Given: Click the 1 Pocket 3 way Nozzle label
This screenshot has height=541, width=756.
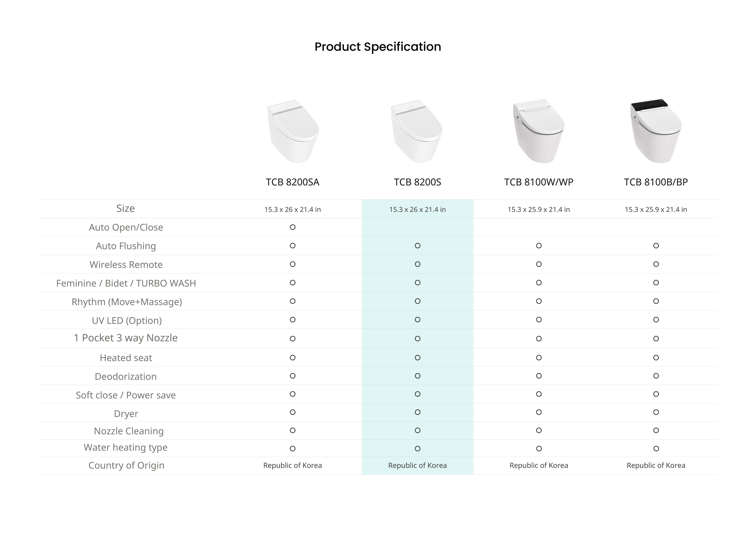Looking at the screenshot, I should [125, 338].
